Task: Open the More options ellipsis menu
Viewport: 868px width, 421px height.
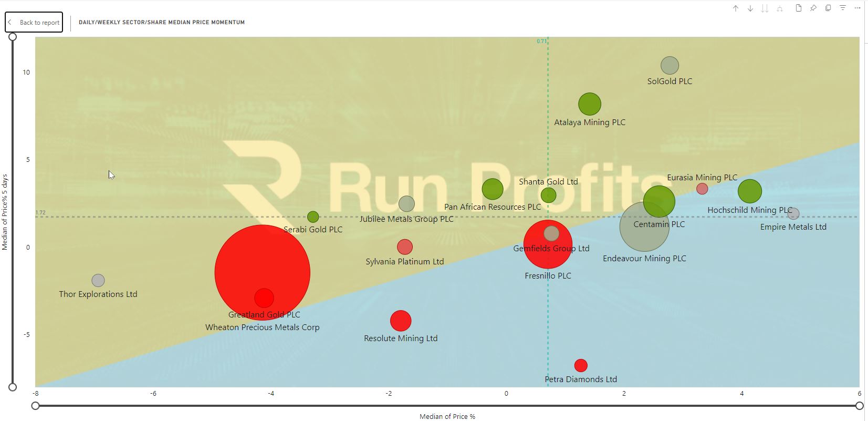Action: coord(857,8)
